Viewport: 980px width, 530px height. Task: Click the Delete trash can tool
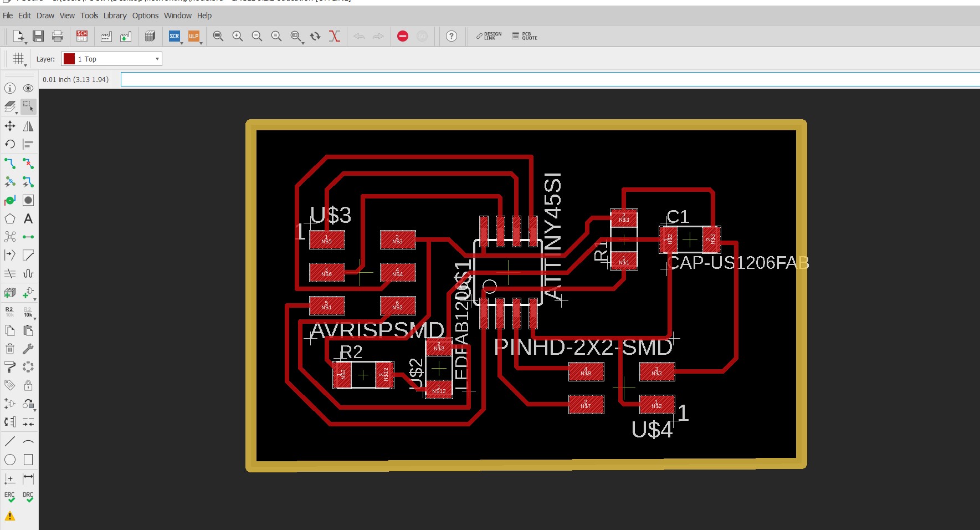tap(10, 349)
